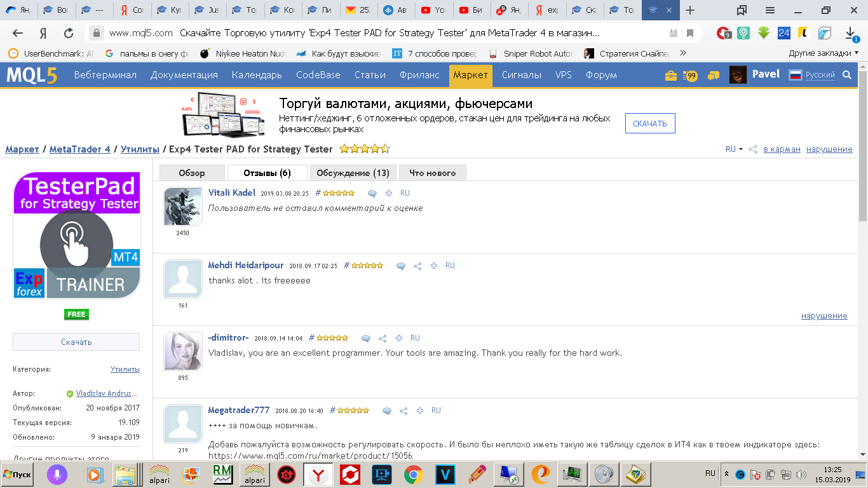The image size is (868, 488).
Task: Open the Yandex home button
Action: [43, 33]
